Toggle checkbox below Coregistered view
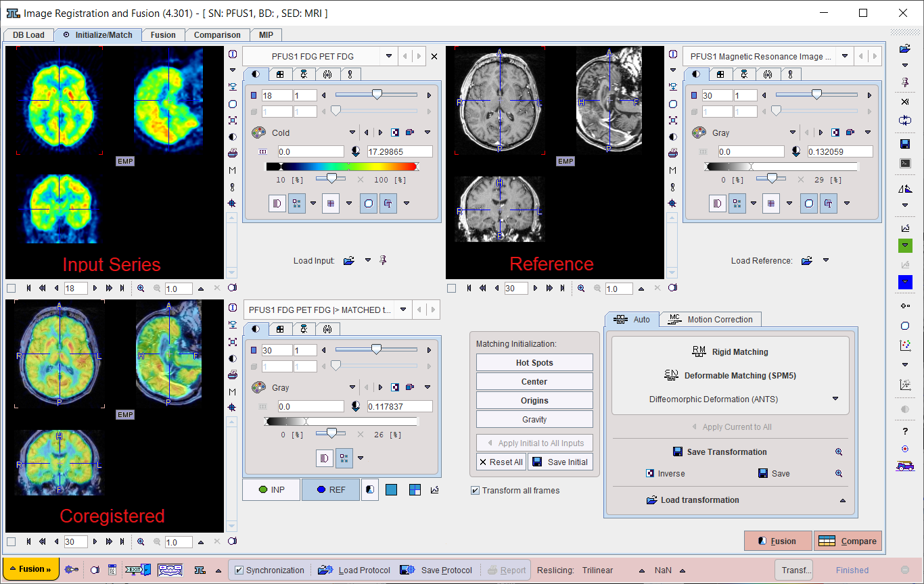 coord(11,541)
